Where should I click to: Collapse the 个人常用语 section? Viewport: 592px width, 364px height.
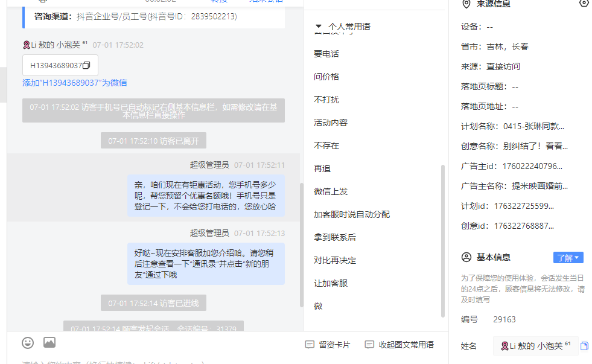(318, 27)
